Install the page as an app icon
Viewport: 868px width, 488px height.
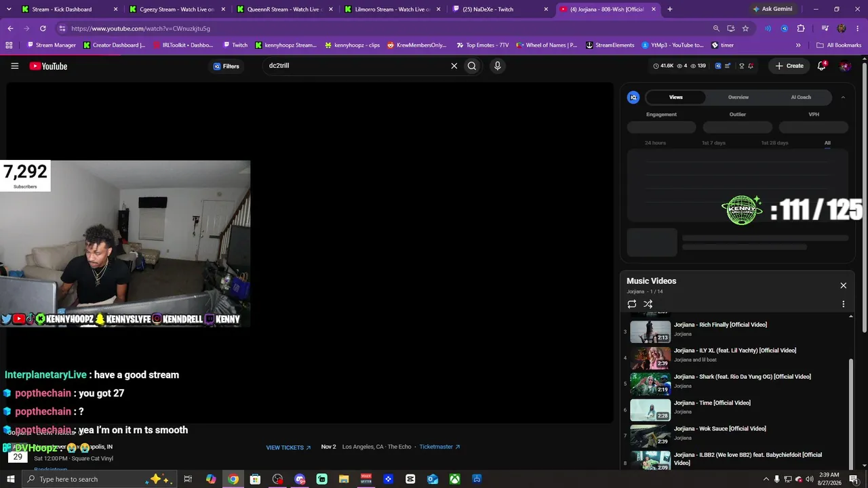(730, 28)
